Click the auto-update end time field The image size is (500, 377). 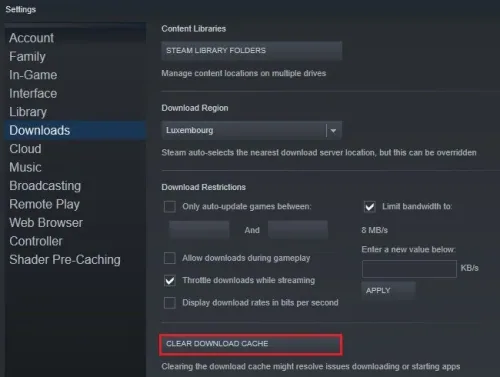[298, 230]
